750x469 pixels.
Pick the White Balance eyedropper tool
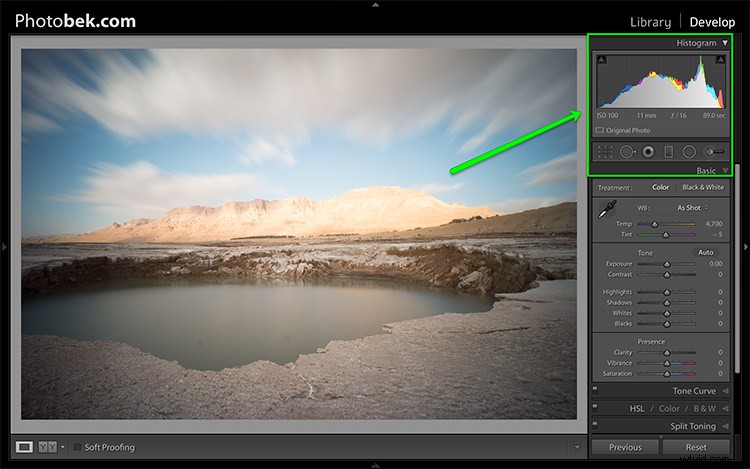tap(607, 209)
